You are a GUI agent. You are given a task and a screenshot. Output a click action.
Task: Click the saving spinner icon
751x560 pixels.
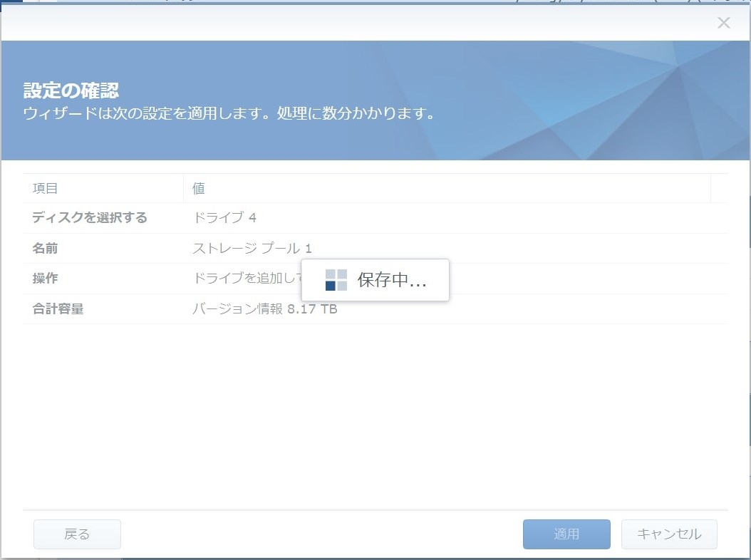click(336, 280)
